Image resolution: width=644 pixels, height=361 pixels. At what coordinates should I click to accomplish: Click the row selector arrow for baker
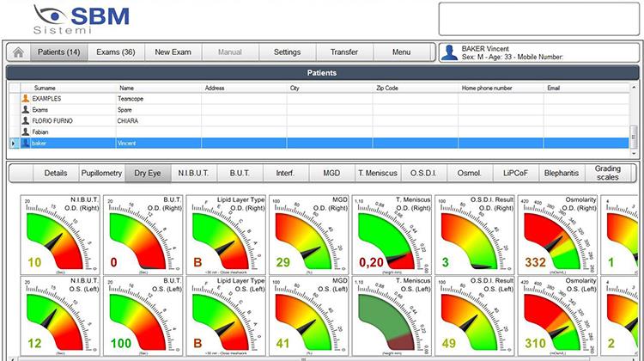coord(14,143)
